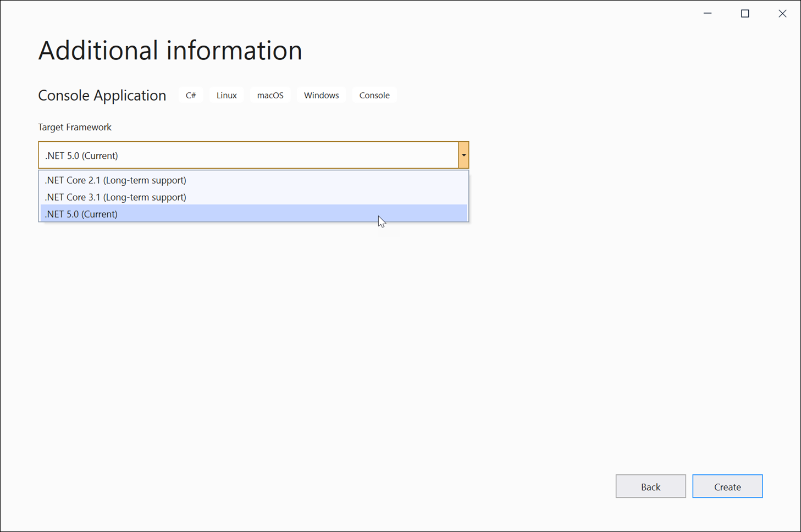Click the macOS tag
Image resolution: width=801 pixels, height=532 pixels.
click(x=270, y=95)
